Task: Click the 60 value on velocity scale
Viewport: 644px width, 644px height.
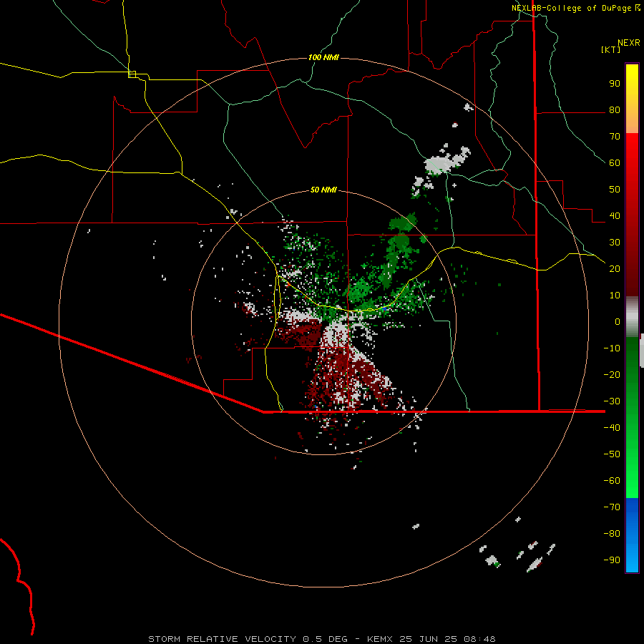Action: 615,163
